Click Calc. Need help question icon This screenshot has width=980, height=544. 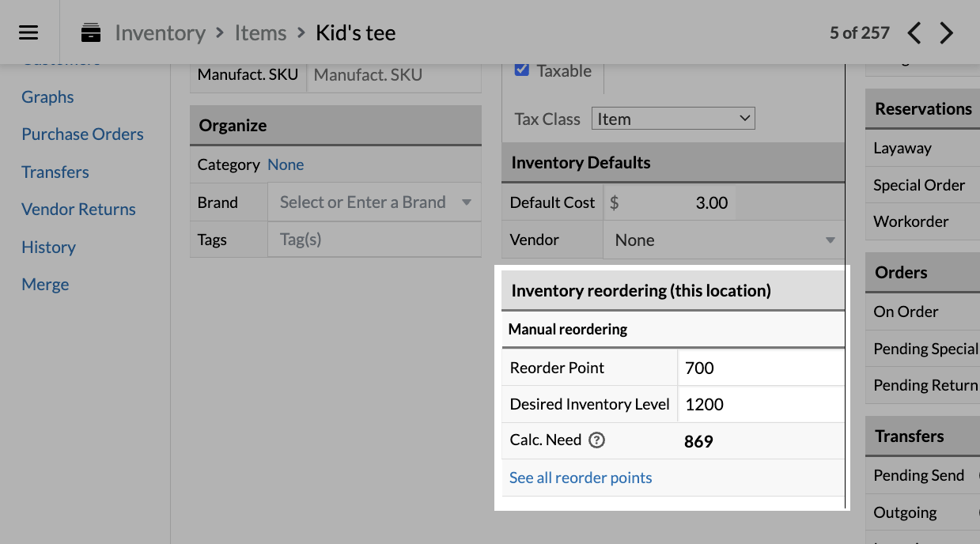(597, 440)
